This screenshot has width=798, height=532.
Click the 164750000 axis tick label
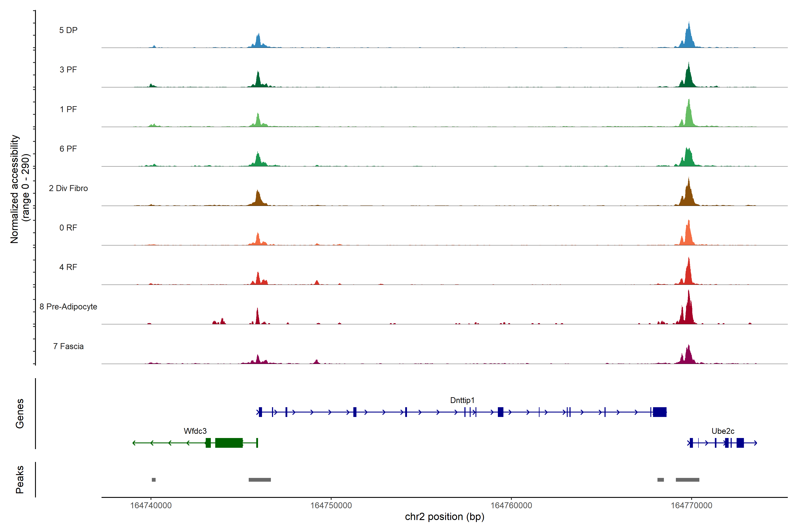[x=331, y=505]
